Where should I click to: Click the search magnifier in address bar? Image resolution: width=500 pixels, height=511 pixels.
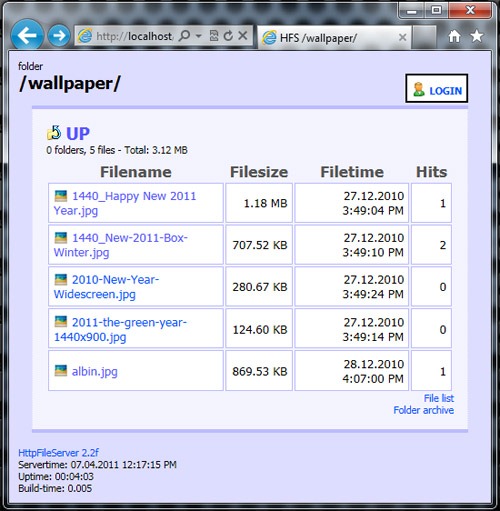pyautogui.click(x=184, y=36)
